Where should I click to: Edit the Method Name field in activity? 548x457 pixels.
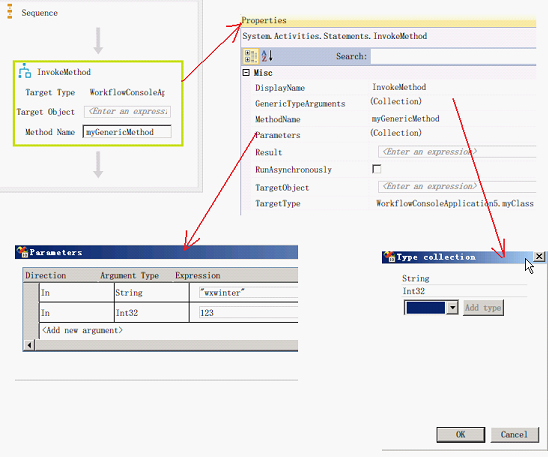tap(127, 132)
